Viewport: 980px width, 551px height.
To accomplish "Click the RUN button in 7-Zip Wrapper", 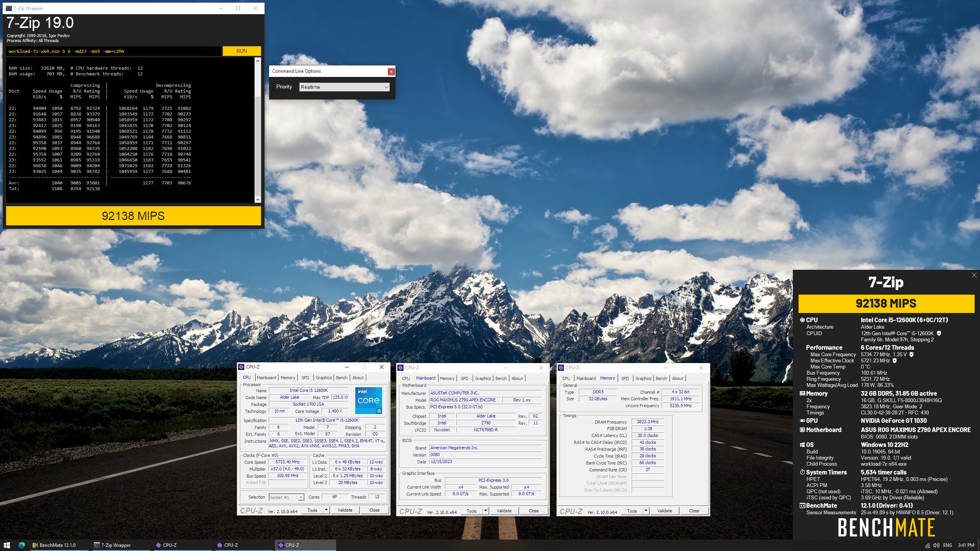I will [242, 51].
